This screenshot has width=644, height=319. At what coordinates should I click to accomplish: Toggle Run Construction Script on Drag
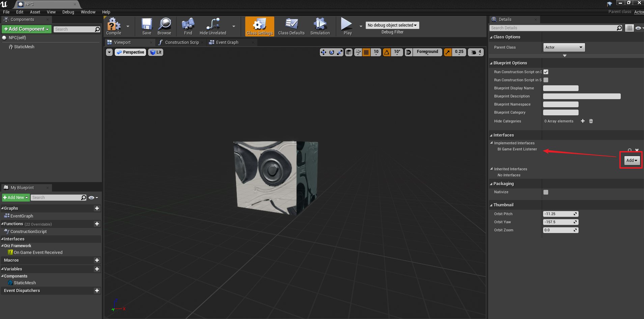coord(546,72)
